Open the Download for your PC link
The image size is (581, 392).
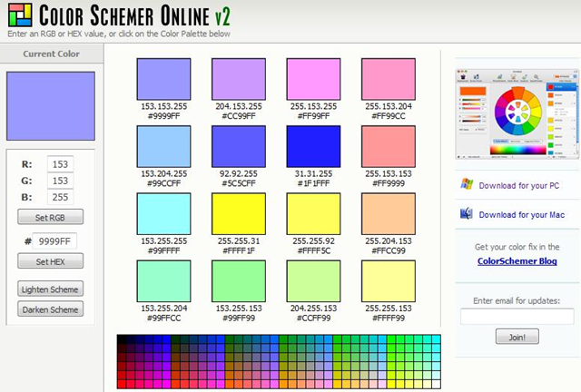(x=518, y=185)
